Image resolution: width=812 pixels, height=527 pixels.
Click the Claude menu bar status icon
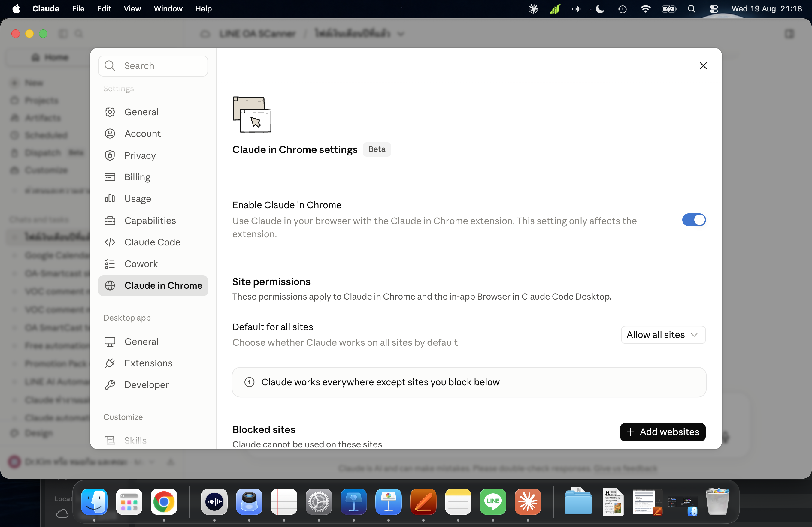tap(533, 8)
